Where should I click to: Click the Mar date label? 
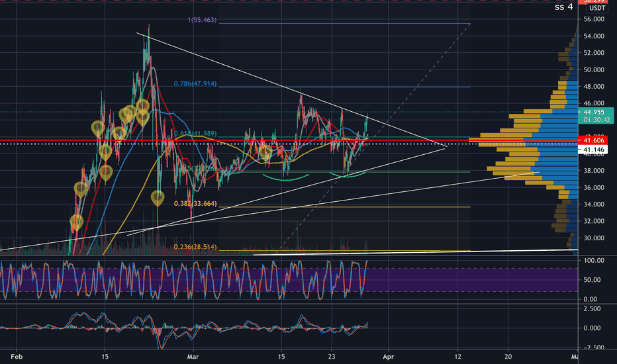193,357
